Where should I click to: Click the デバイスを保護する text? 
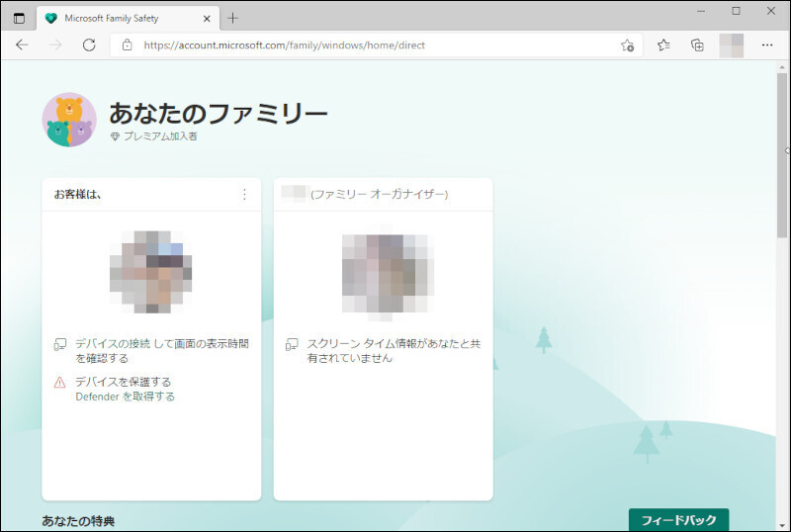pos(123,382)
